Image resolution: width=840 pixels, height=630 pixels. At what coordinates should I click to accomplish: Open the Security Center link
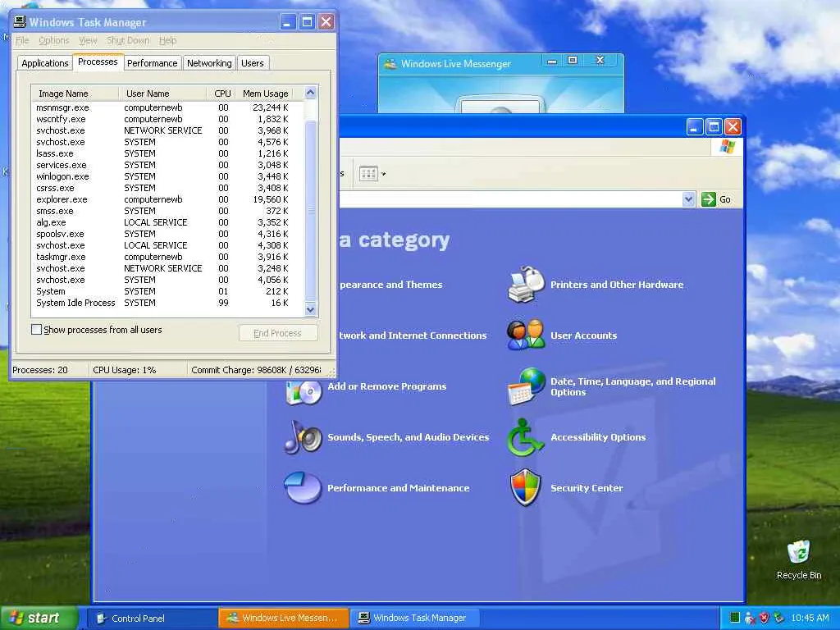pos(586,488)
